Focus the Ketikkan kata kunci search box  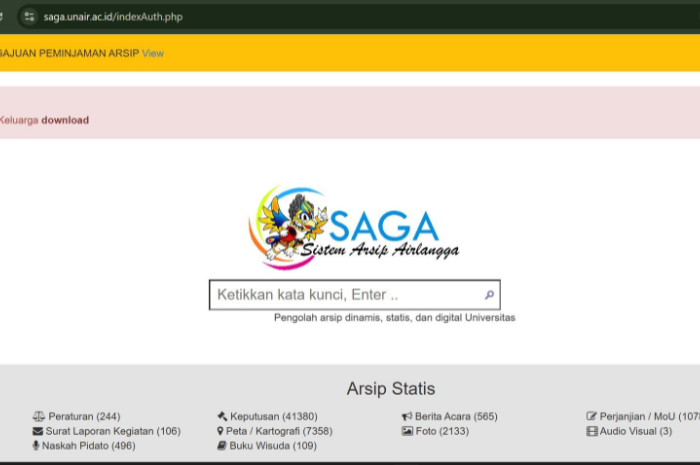pos(354,295)
